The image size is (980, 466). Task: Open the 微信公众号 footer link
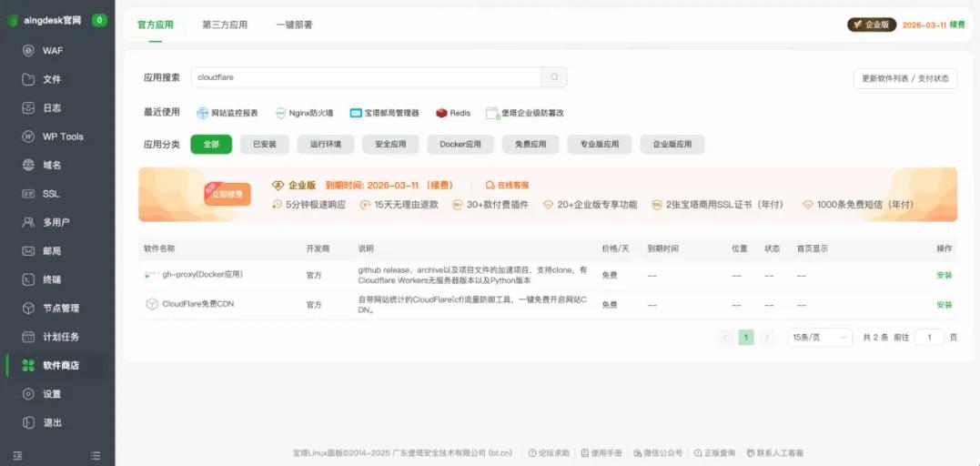click(658, 453)
